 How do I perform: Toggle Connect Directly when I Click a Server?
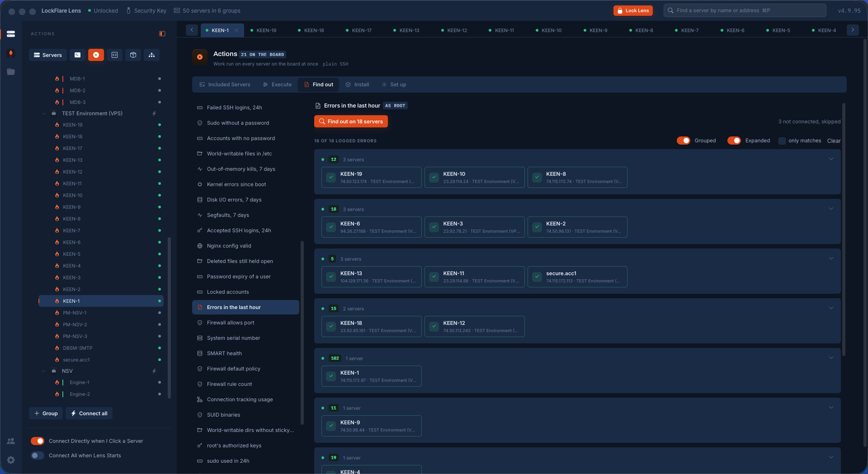38,441
